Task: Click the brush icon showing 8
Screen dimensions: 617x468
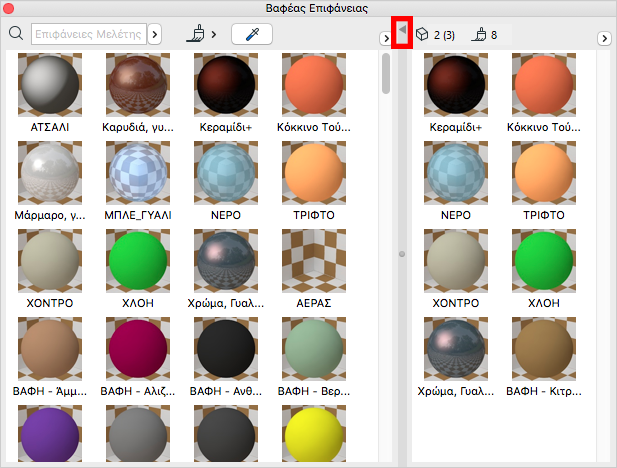Action: [479, 34]
